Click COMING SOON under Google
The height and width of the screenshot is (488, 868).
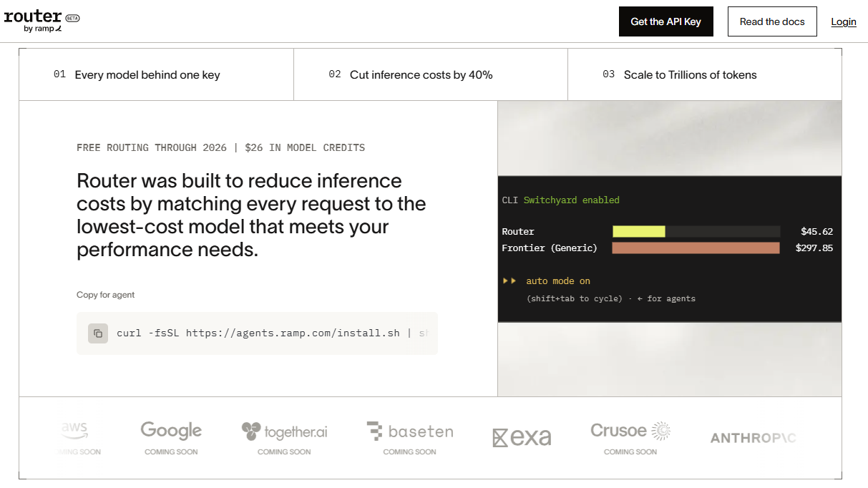[x=171, y=452]
